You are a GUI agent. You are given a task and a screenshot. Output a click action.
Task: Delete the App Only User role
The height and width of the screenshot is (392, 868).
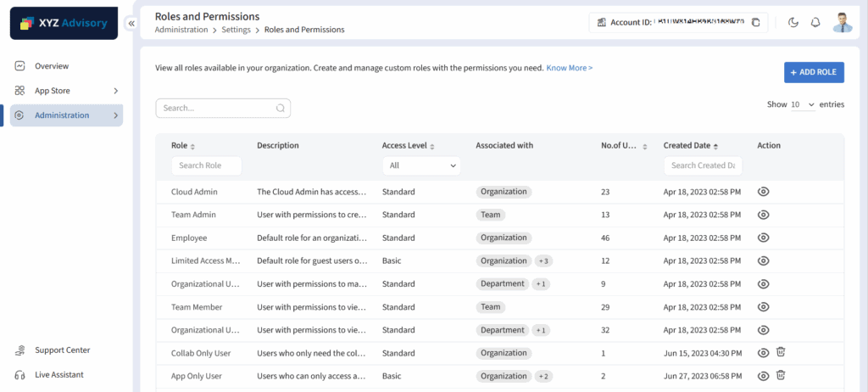pyautogui.click(x=782, y=376)
